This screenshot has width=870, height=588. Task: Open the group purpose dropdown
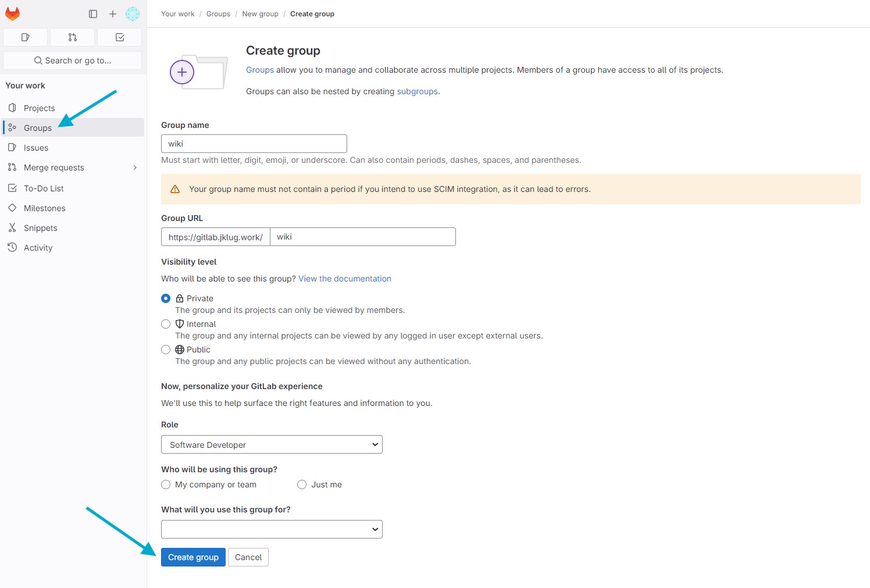pyautogui.click(x=272, y=529)
